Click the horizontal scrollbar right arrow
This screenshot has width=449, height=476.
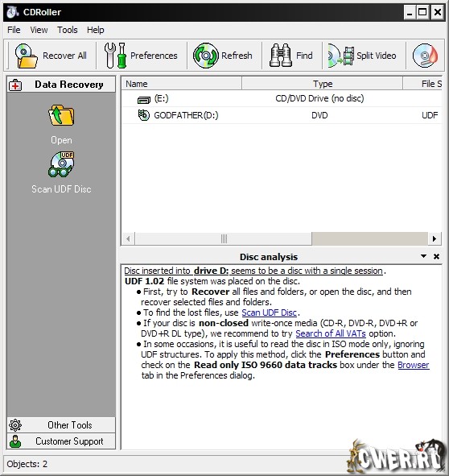click(435, 239)
